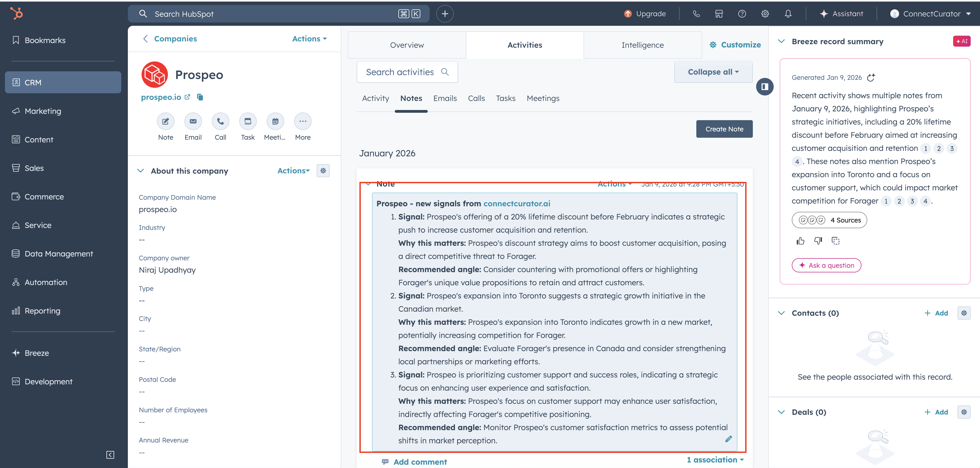Click the More actions icon
980x468 pixels.
(x=302, y=121)
